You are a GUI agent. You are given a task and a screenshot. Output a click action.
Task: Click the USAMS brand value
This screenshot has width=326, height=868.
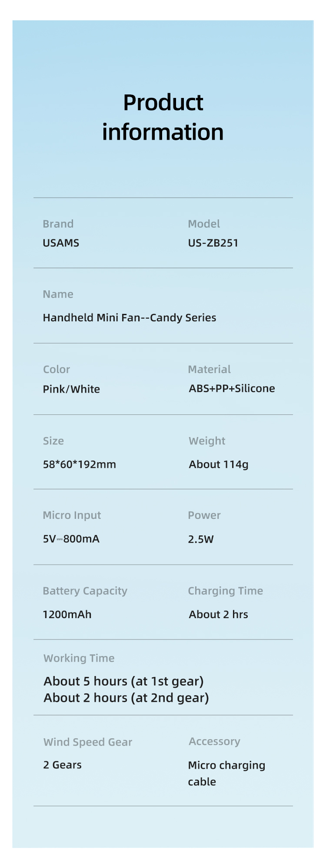click(61, 243)
